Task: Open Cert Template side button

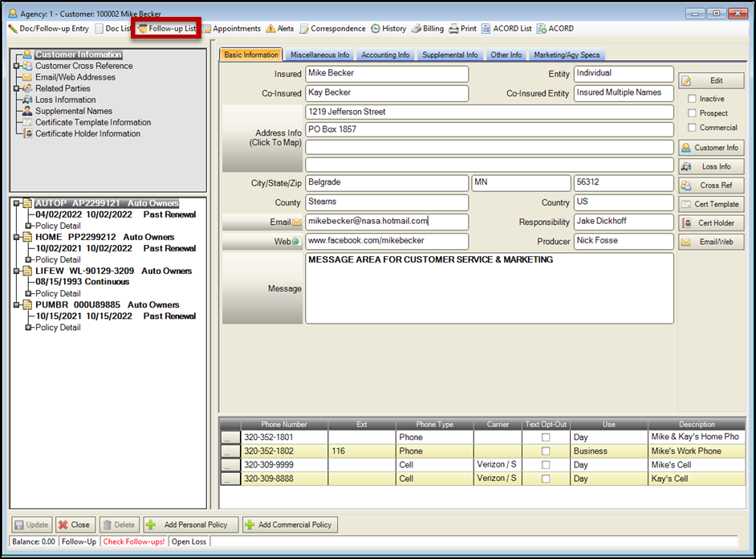Action: point(711,204)
